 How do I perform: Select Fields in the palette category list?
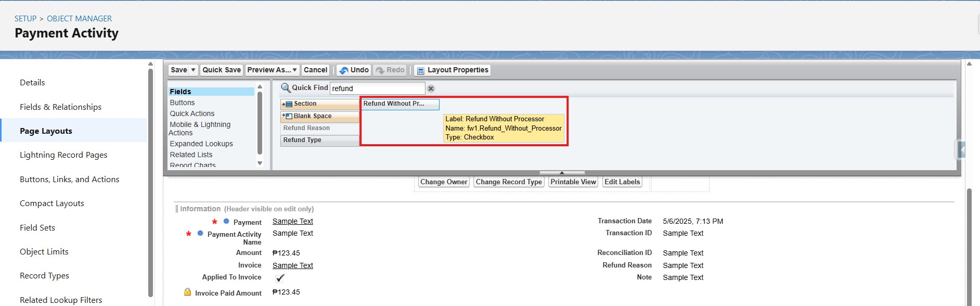[211, 92]
